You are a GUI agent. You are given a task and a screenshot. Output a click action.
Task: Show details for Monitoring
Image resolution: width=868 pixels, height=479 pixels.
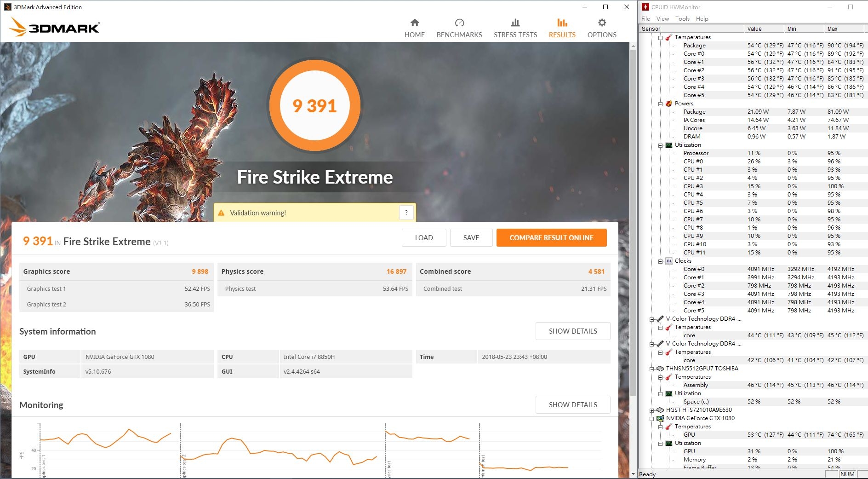[x=573, y=404]
